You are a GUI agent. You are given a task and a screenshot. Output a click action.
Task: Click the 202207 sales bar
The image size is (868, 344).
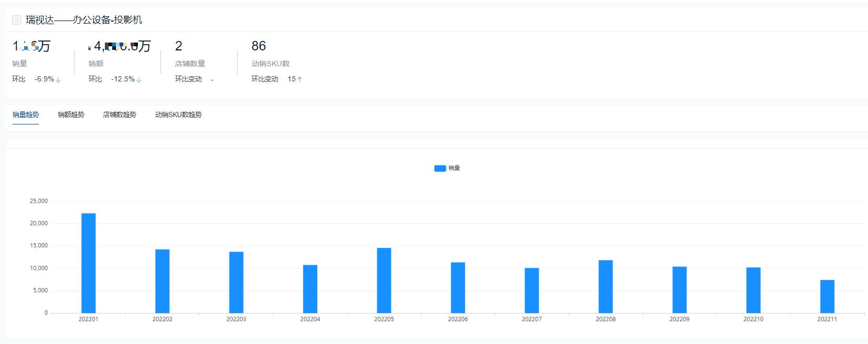tap(532, 290)
